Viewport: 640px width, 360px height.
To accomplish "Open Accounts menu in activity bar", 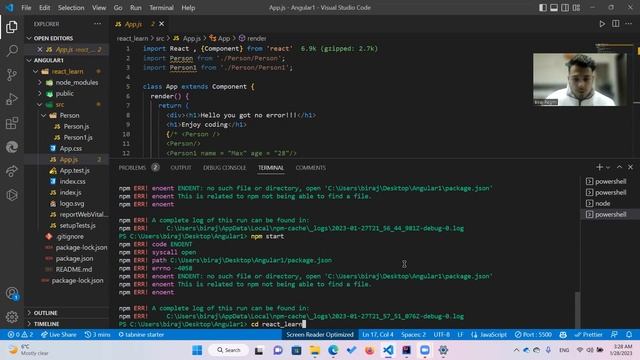I will (x=12, y=293).
